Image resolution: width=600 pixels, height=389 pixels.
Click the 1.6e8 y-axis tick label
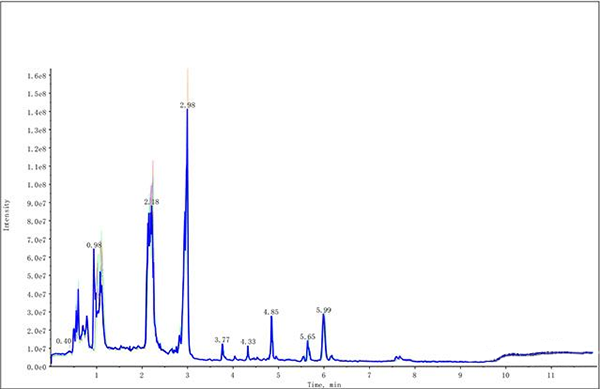coord(36,76)
